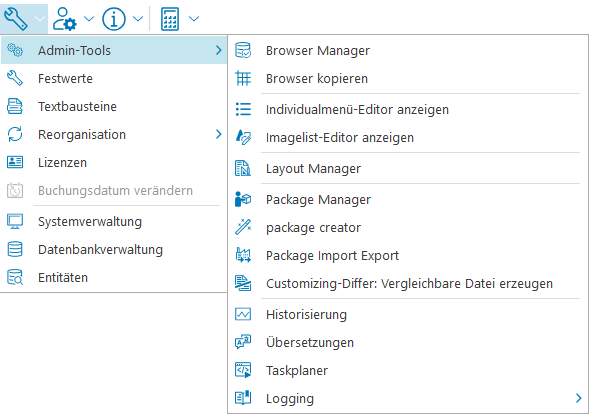The width and height of the screenshot is (589, 416).
Task: Click the wrench tools icon in toolbar
Action: [15, 19]
